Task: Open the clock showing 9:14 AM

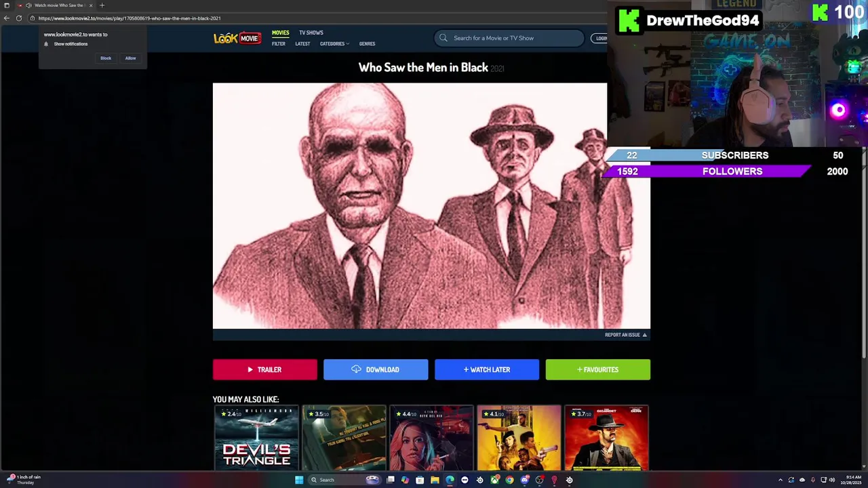Action: pos(850,480)
